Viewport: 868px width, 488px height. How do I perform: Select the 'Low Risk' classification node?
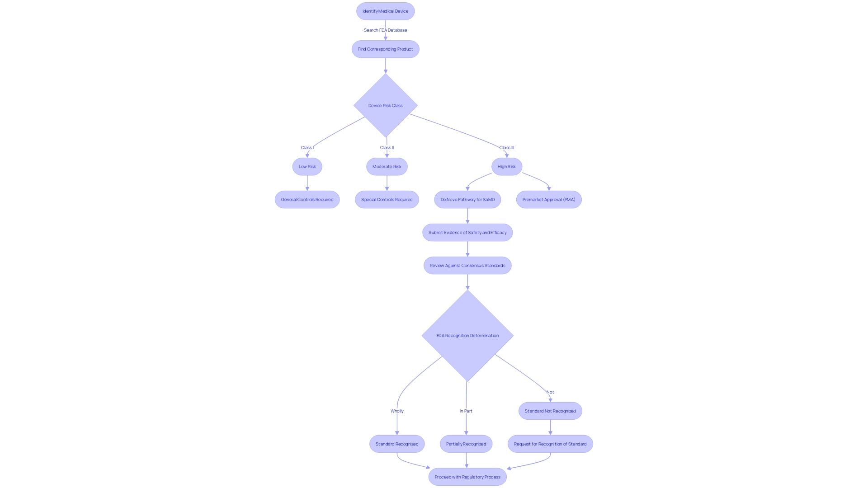[x=307, y=166]
